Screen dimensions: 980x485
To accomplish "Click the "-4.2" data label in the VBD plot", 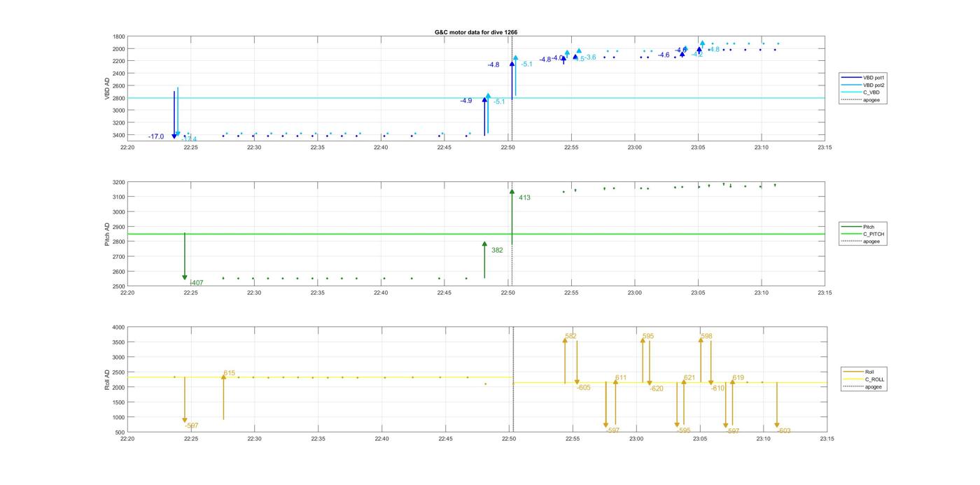I will pos(696,54).
